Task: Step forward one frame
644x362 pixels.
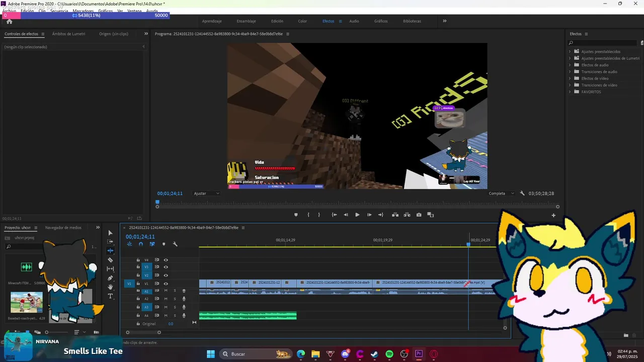Action: [x=369, y=215]
